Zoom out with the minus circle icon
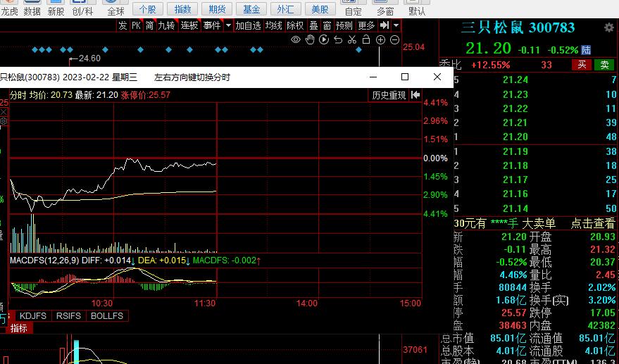 [x=394, y=40]
